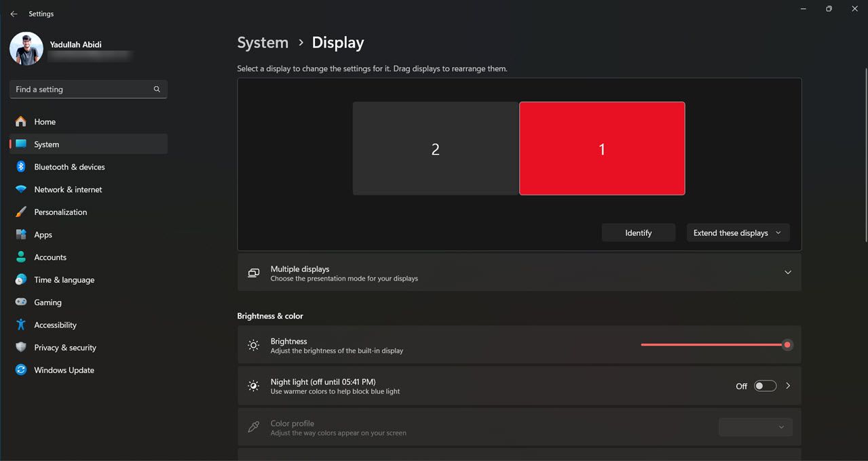The width and height of the screenshot is (868, 461).
Task: Expand the Multiple displays section
Action: point(788,273)
